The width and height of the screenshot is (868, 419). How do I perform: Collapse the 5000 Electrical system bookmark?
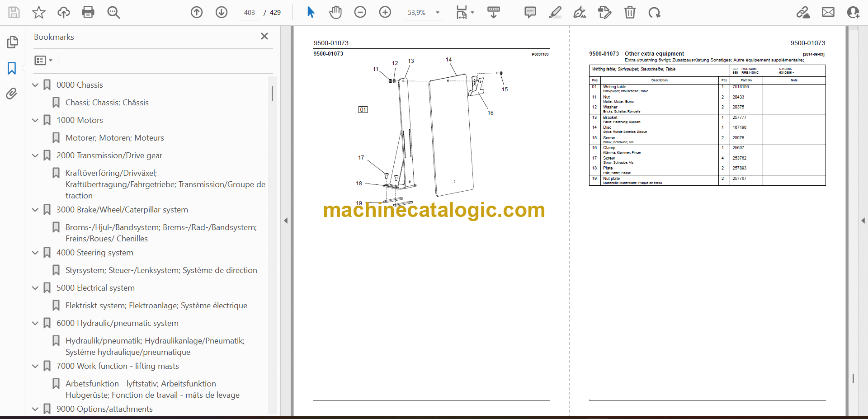click(35, 288)
